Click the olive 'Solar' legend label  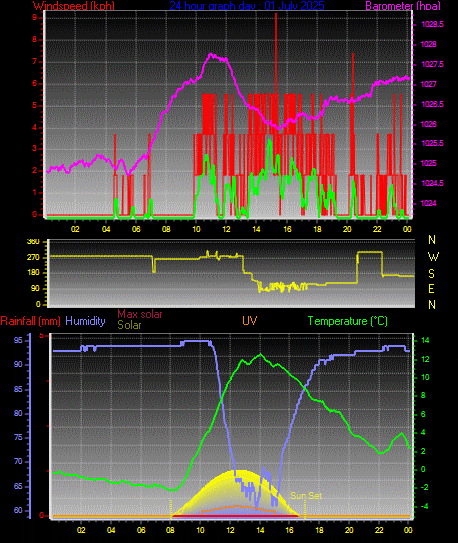tap(129, 325)
